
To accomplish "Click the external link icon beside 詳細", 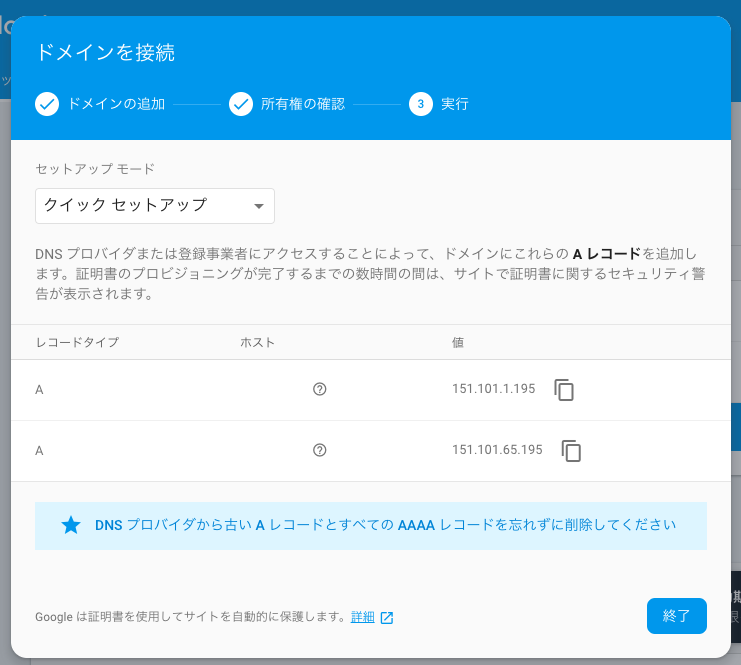I will tap(387, 617).
